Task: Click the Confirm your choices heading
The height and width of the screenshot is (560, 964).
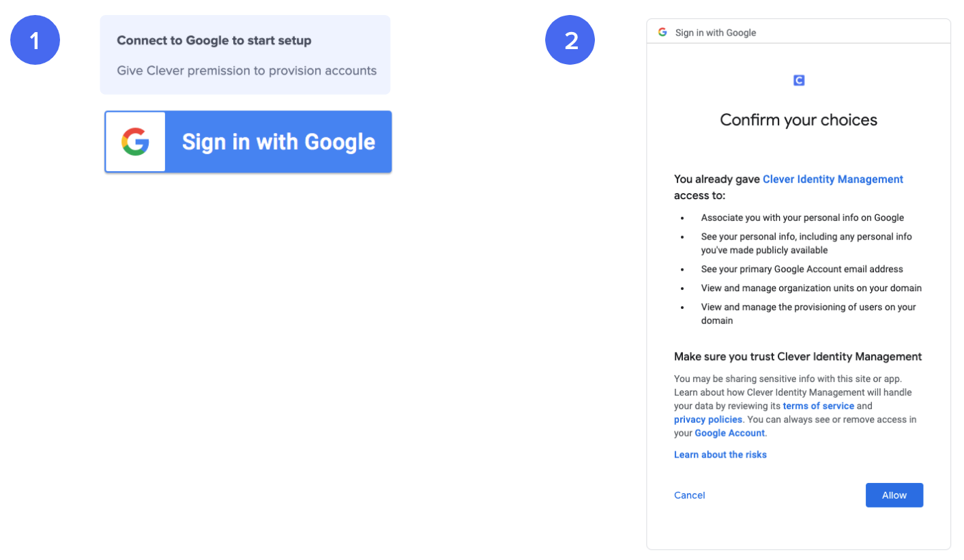Action: (799, 121)
